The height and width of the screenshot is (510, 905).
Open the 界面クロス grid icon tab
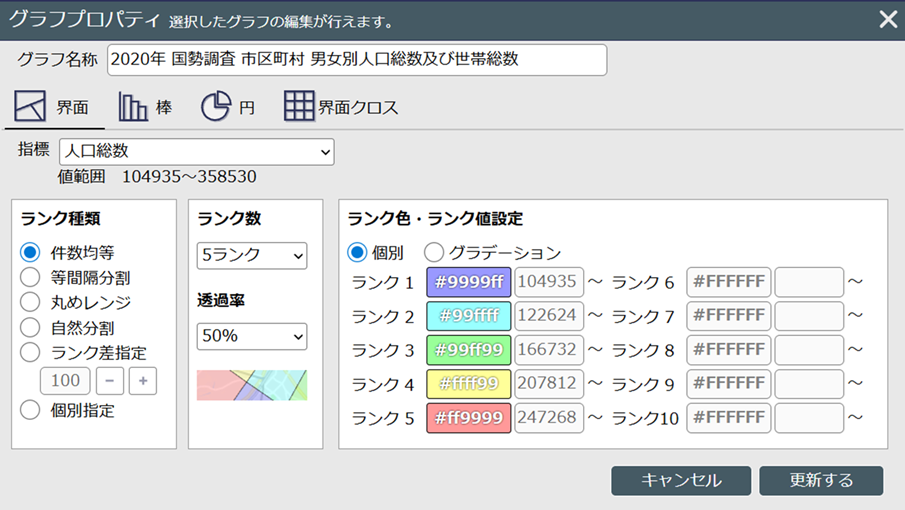coord(299,107)
